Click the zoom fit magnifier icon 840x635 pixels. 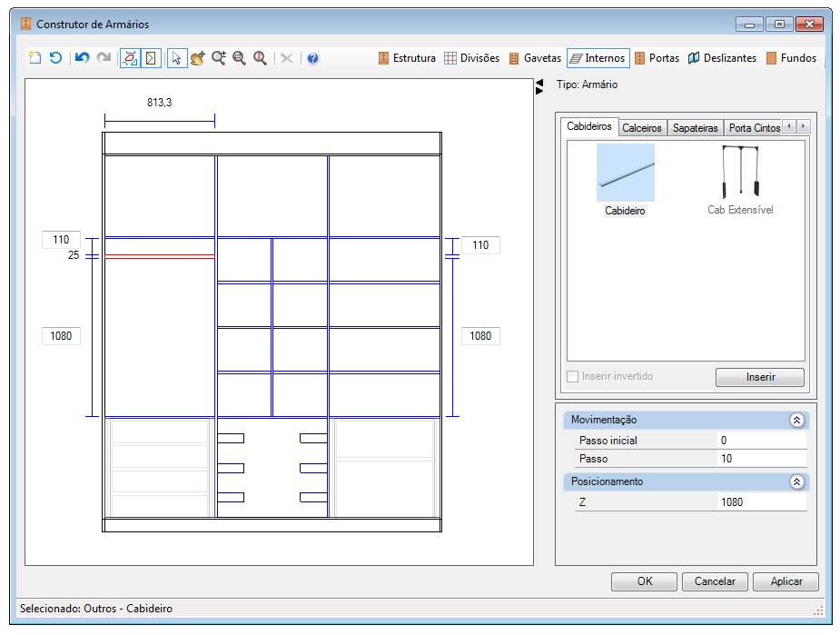coord(260,58)
